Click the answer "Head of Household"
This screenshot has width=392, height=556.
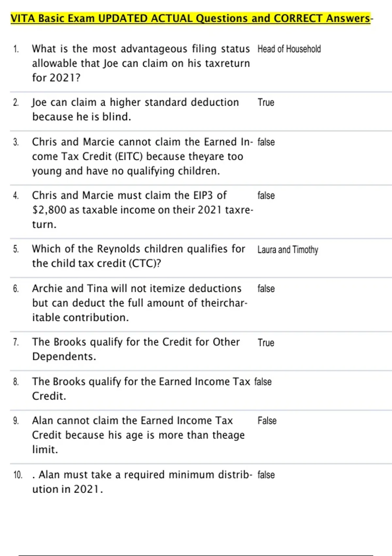[x=289, y=49]
